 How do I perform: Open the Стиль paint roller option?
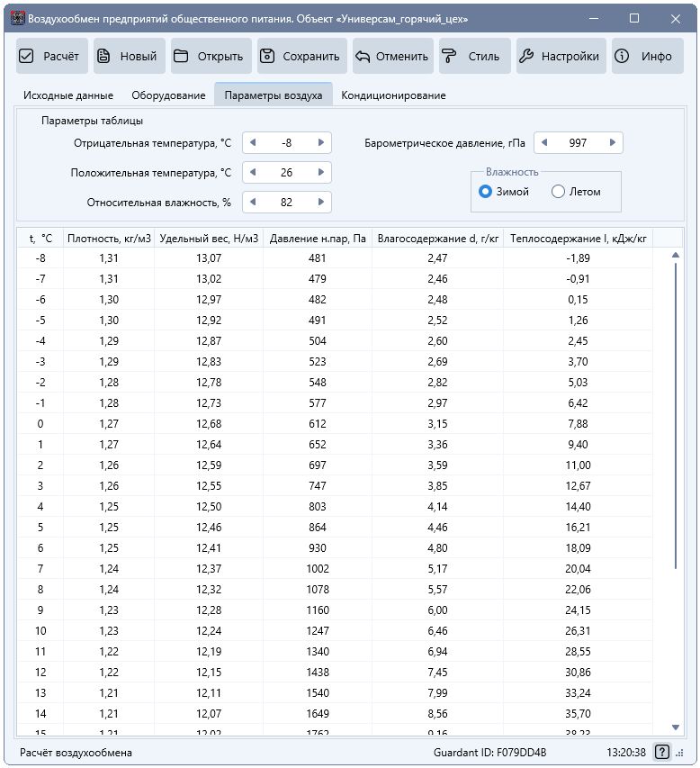pyautogui.click(x=472, y=56)
